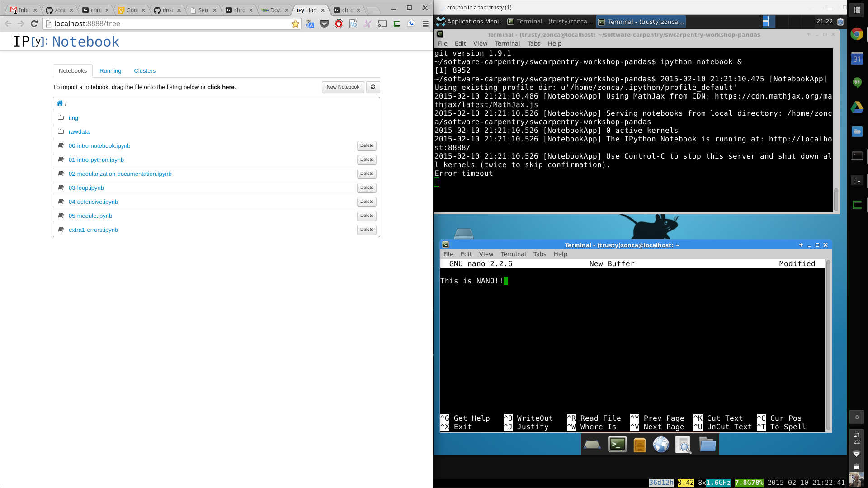Open the ChromeOS app launcher grid
Image resolution: width=868 pixels, height=488 pixels.
(857, 10)
